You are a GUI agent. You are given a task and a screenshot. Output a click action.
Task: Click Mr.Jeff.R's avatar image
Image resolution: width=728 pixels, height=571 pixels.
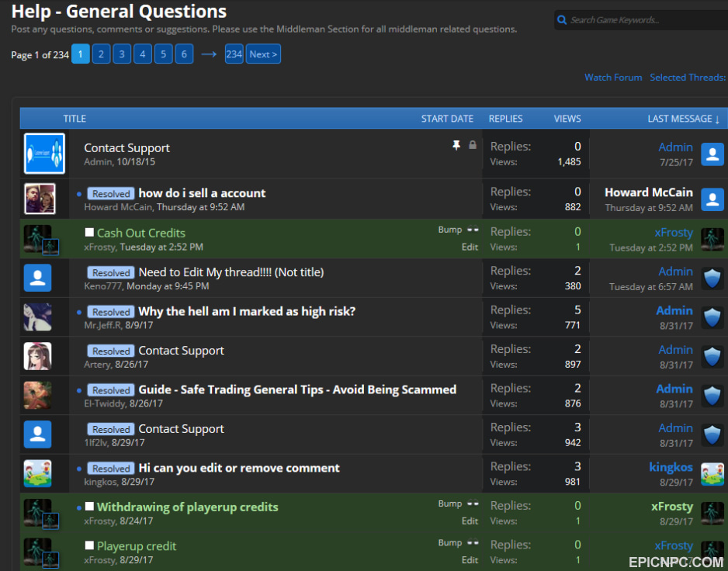click(37, 317)
